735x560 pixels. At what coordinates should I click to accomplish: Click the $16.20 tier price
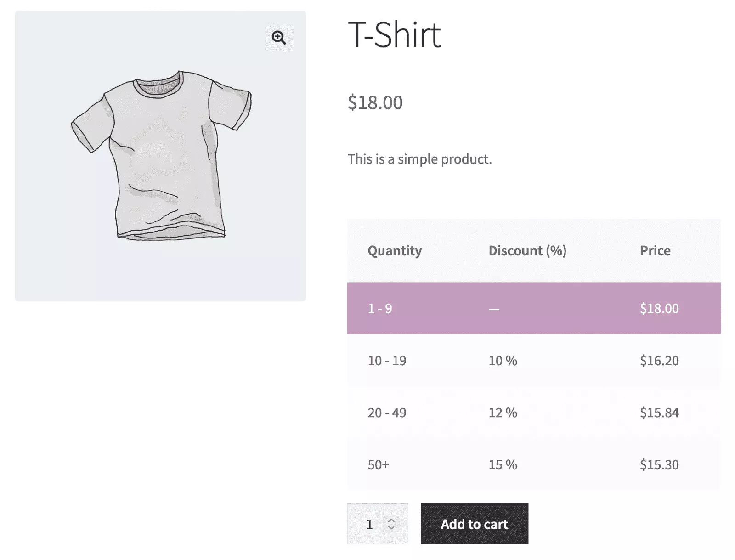(659, 361)
